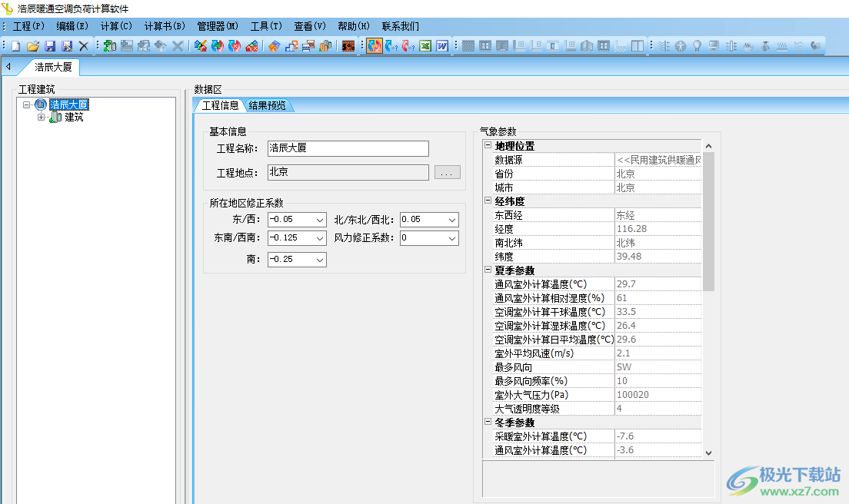Click the circular arrows with red X icon
The height and width of the screenshot is (504, 849).
coord(235,46)
